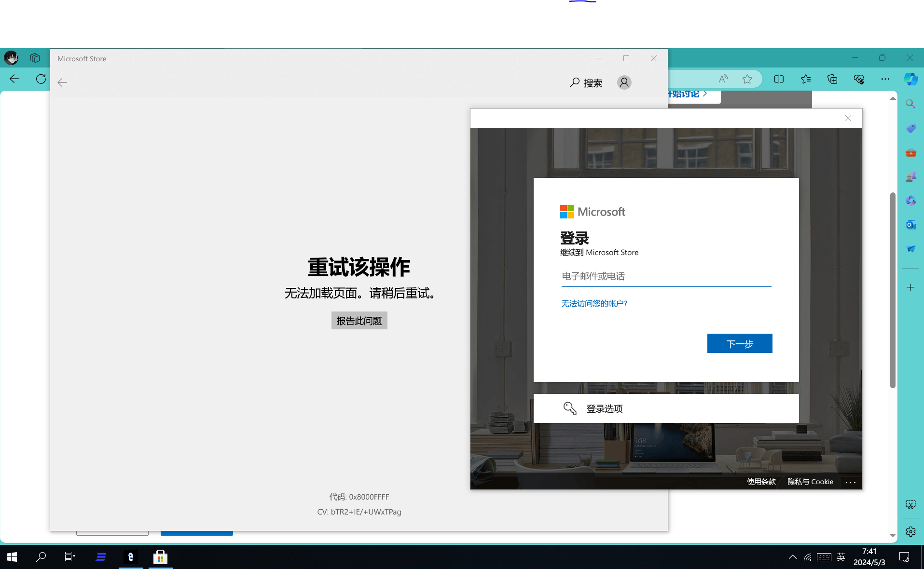This screenshot has width=924, height=569.
Task: Close the Microsoft sign-in dialog
Action: click(x=848, y=118)
